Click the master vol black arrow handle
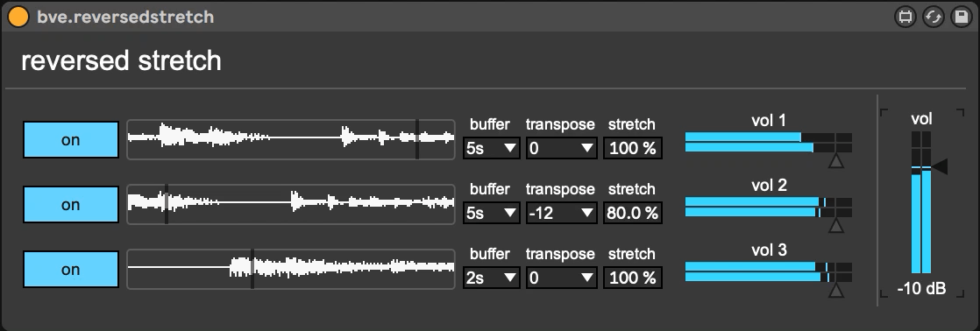This screenshot has width=980, height=331. (x=940, y=166)
